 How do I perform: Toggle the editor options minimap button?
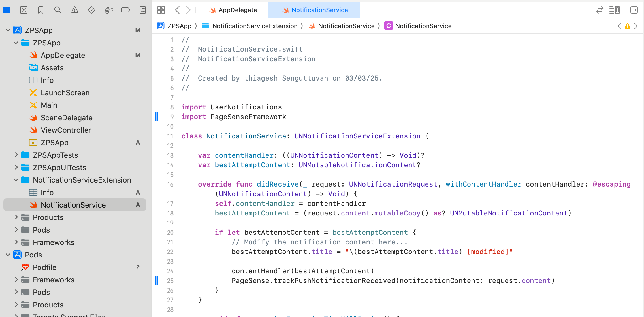(615, 10)
